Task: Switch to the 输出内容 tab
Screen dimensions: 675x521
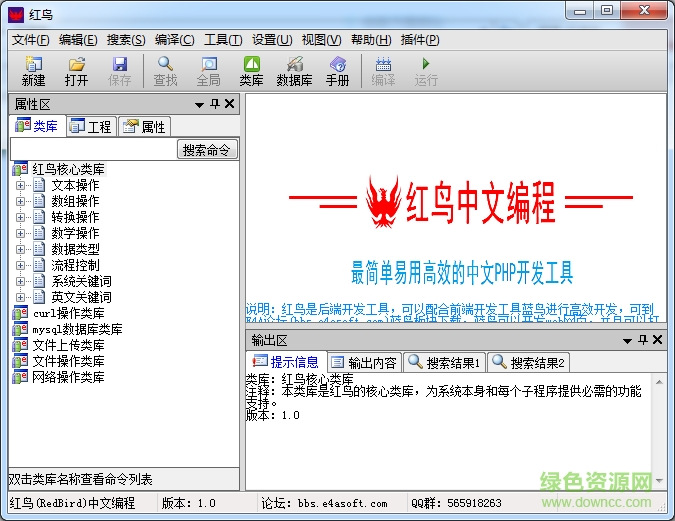Action: tap(364, 363)
